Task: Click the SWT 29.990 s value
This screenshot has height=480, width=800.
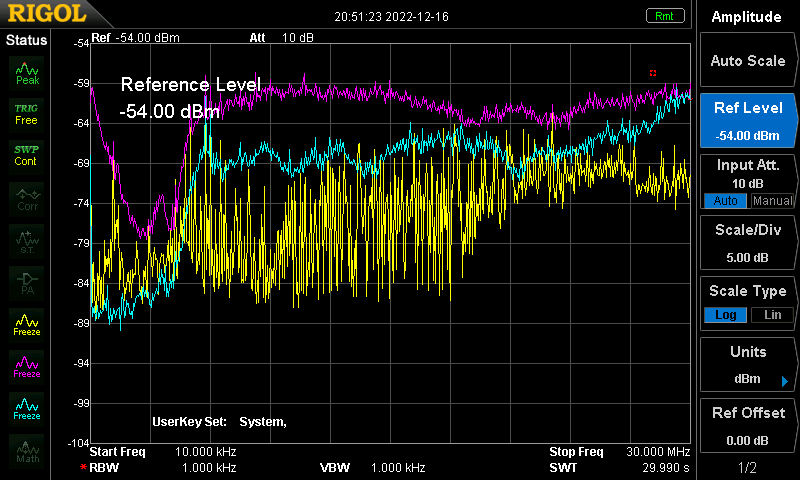Action: 666,468
